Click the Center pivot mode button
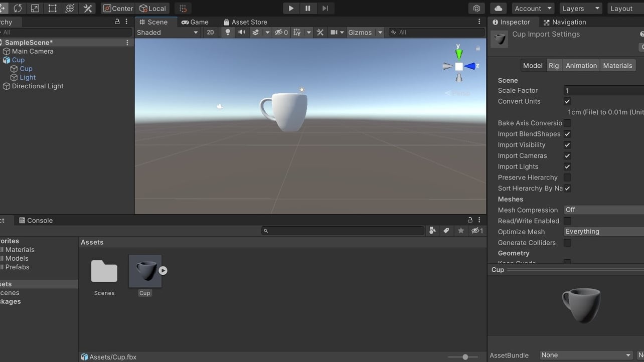The width and height of the screenshot is (644, 362). point(118,8)
